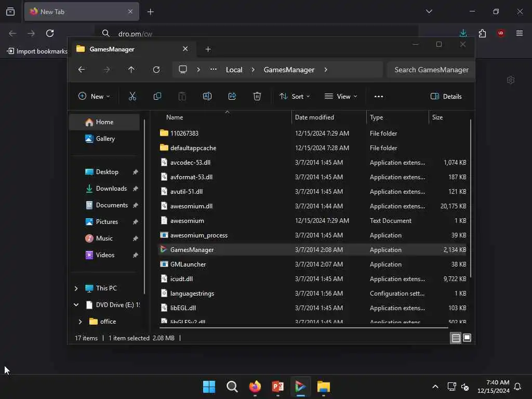Click the Cut scissors icon in Explorer toolbar
This screenshot has height=399, width=532.
[132, 96]
